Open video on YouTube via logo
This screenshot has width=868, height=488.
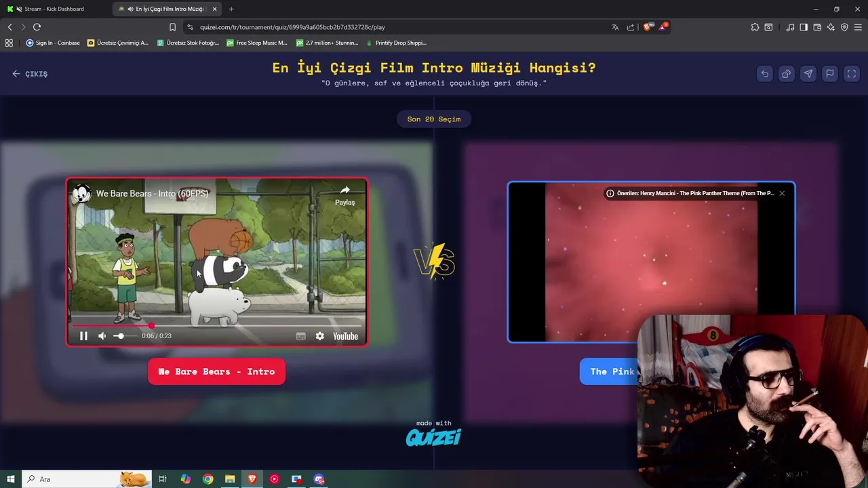[346, 336]
